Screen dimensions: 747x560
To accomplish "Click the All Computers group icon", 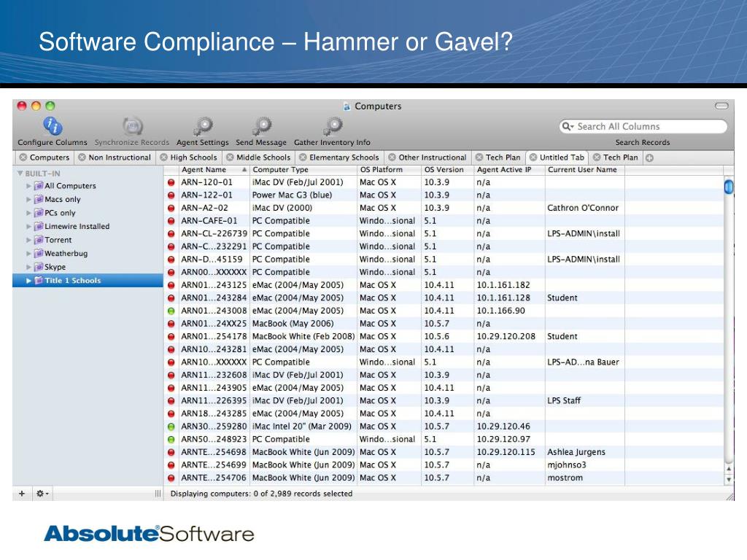I will pyautogui.click(x=39, y=186).
